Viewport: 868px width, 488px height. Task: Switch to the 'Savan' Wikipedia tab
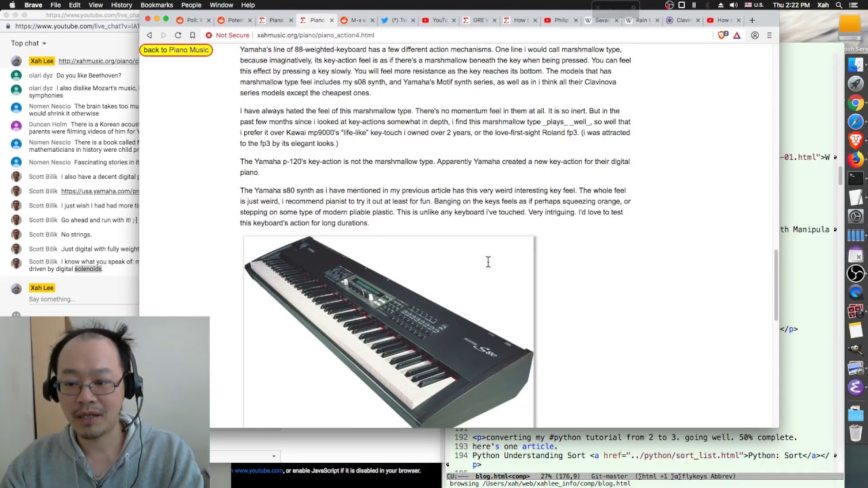(x=601, y=20)
